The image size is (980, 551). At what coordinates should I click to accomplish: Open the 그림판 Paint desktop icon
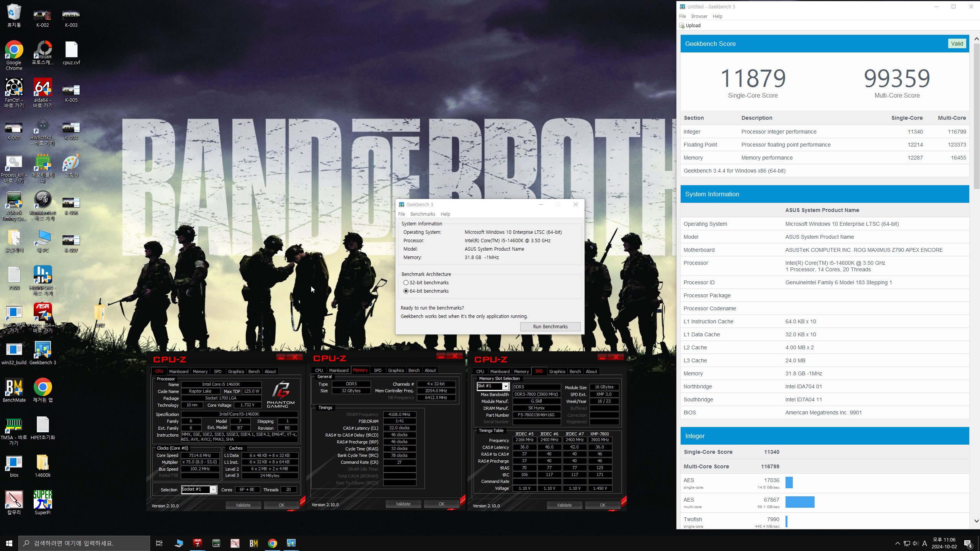pyautogui.click(x=71, y=166)
